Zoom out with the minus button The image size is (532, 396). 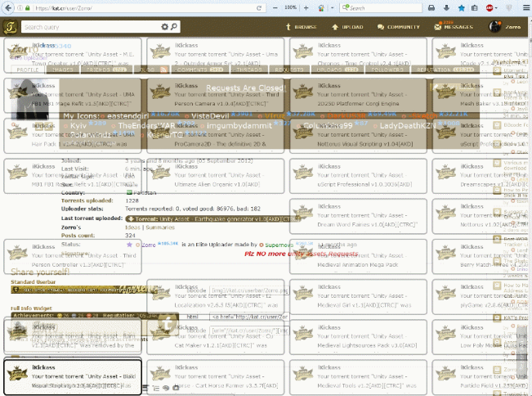point(275,8)
